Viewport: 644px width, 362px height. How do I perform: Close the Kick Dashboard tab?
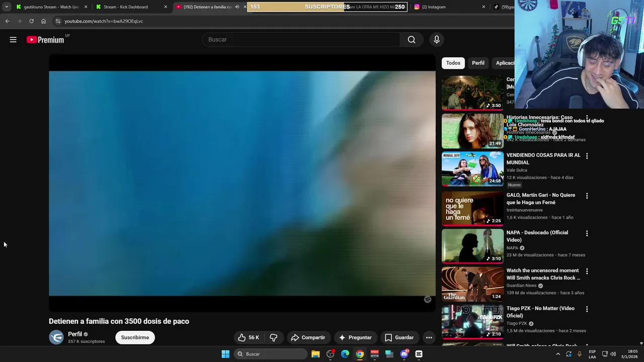[x=166, y=7]
